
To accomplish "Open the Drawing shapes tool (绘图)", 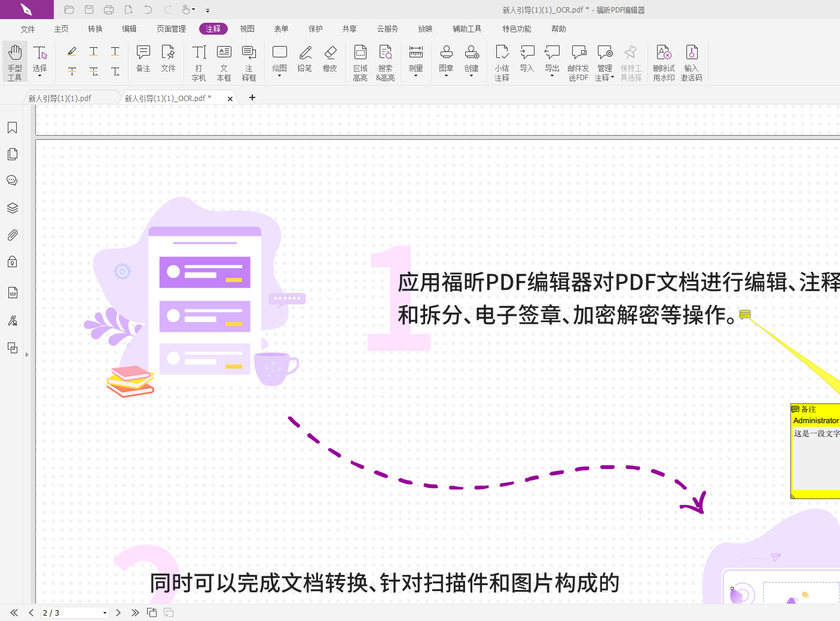I will (280, 57).
